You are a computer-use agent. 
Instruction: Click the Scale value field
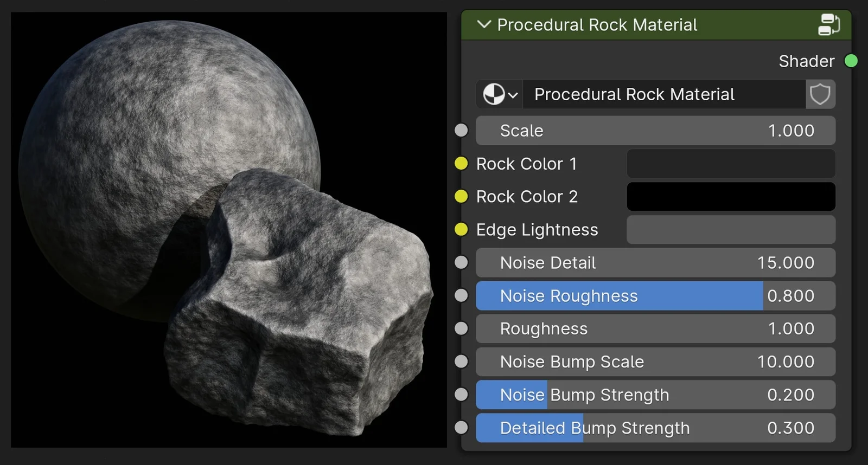pyautogui.click(x=655, y=131)
